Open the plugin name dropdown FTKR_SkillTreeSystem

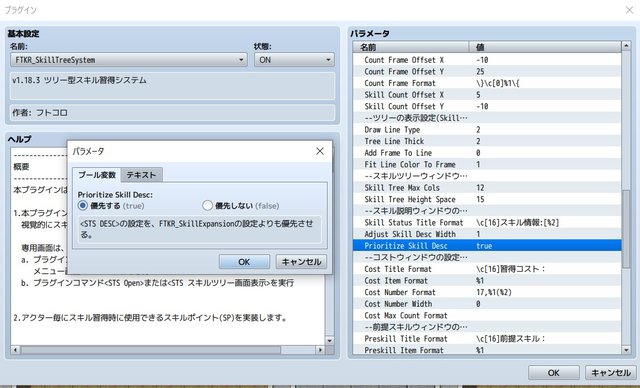click(129, 60)
